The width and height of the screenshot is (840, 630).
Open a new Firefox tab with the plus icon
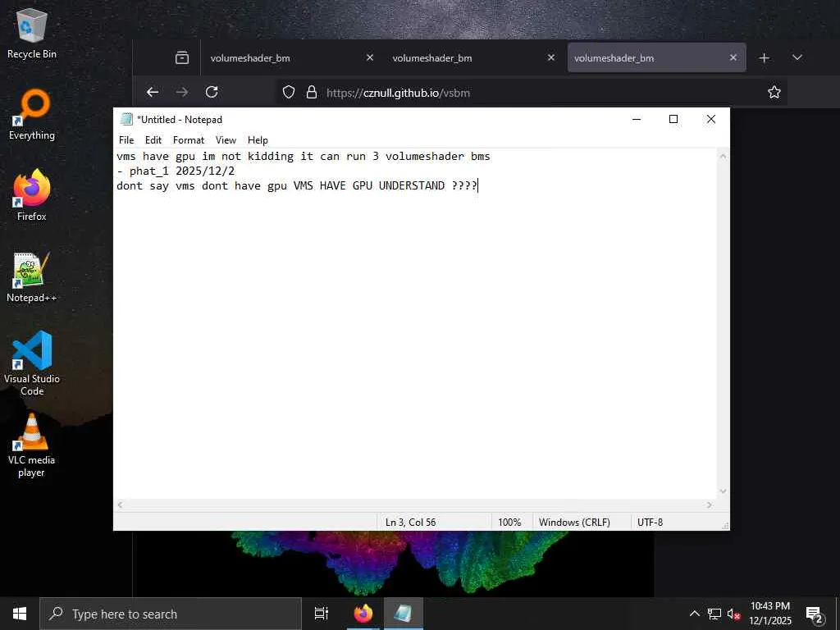(x=765, y=58)
